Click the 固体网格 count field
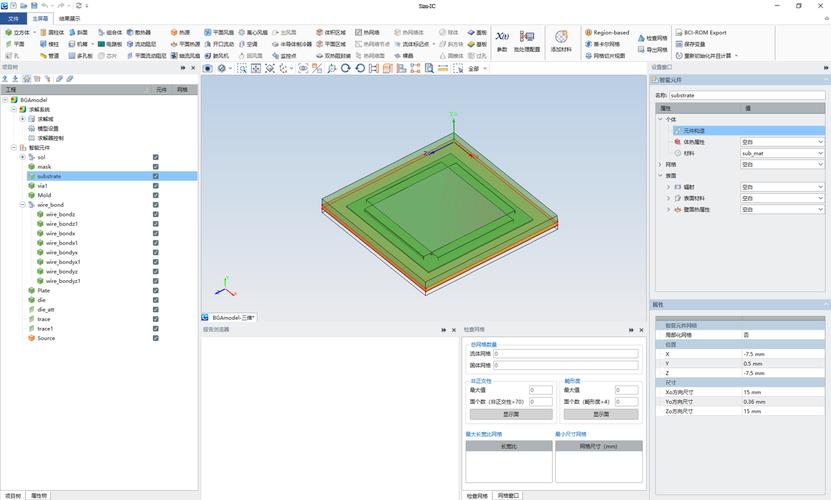The height and width of the screenshot is (500, 831). (x=565, y=365)
